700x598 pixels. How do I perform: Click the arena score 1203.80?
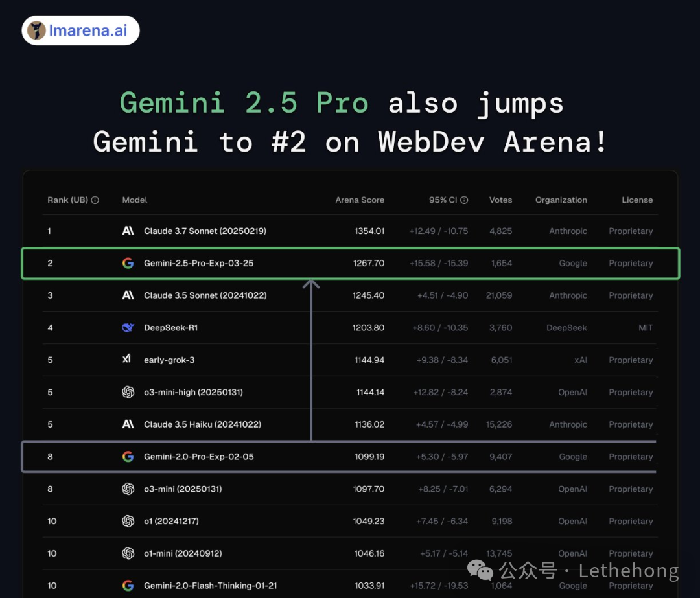pyautogui.click(x=368, y=328)
